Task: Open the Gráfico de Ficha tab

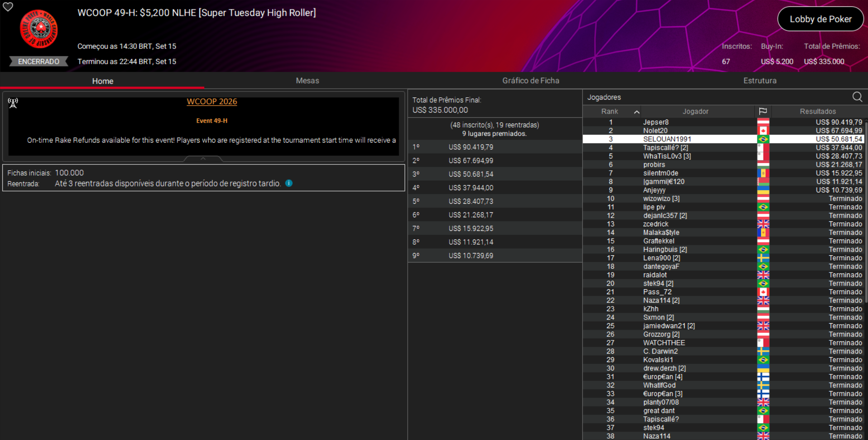Action: coord(531,81)
